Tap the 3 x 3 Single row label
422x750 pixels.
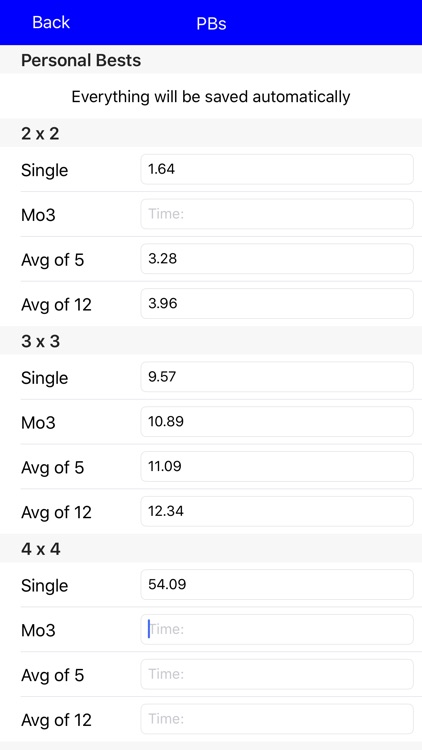pyautogui.click(x=44, y=378)
